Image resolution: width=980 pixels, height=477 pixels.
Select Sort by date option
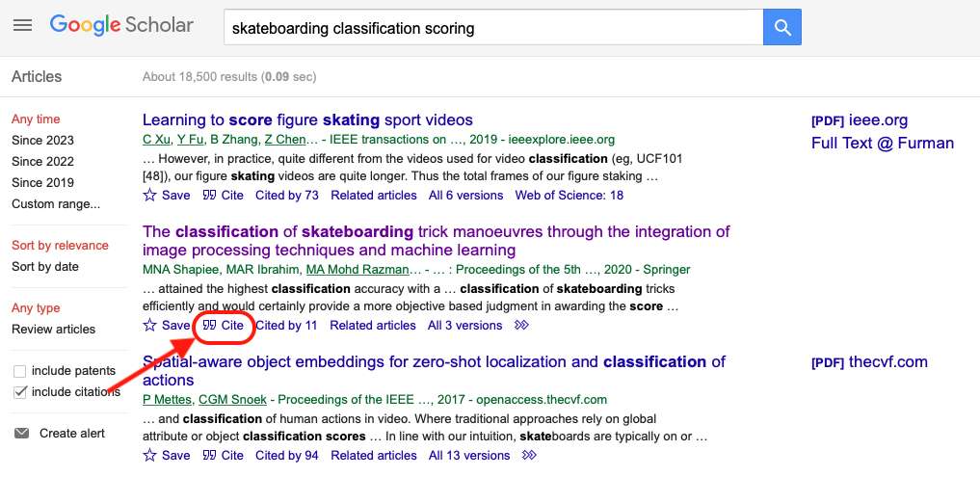[45, 267]
